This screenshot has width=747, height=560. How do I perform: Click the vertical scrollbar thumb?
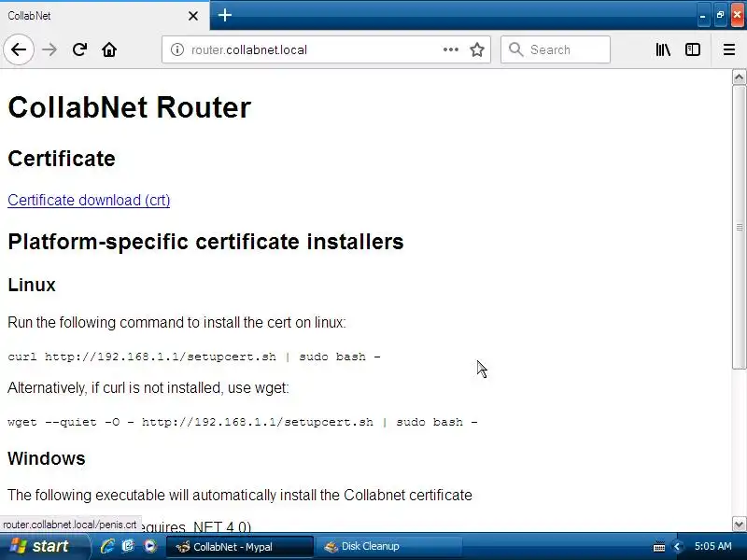(739, 227)
